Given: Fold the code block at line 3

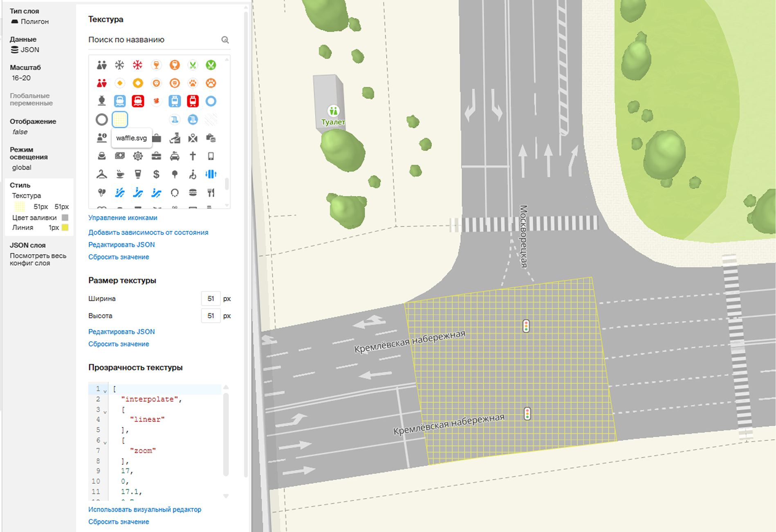Looking at the screenshot, I should point(105,412).
